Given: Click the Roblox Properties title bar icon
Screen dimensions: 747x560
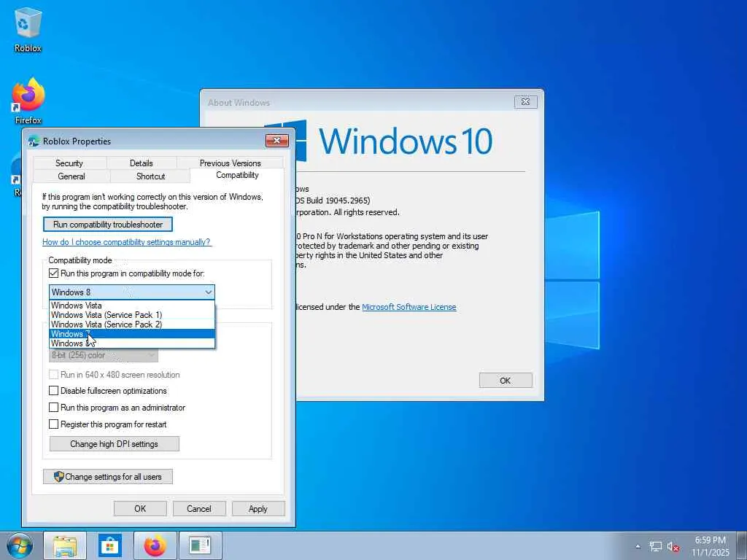Looking at the screenshot, I should point(34,141).
